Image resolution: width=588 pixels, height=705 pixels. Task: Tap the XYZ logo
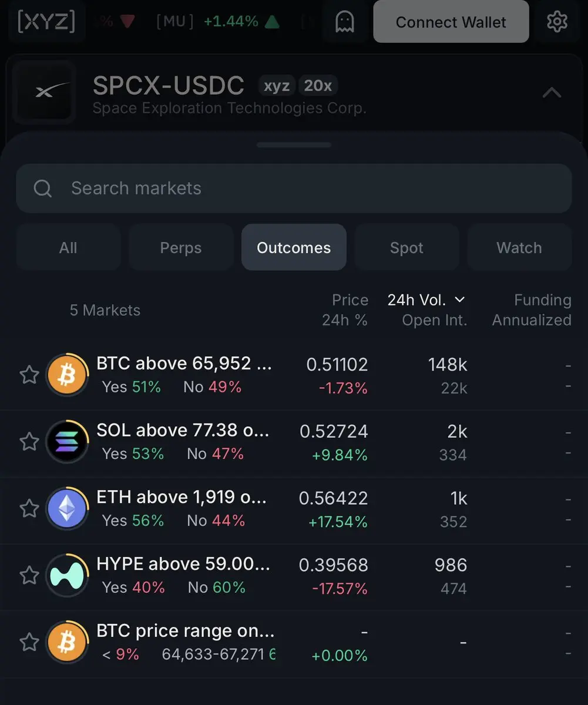point(46,21)
